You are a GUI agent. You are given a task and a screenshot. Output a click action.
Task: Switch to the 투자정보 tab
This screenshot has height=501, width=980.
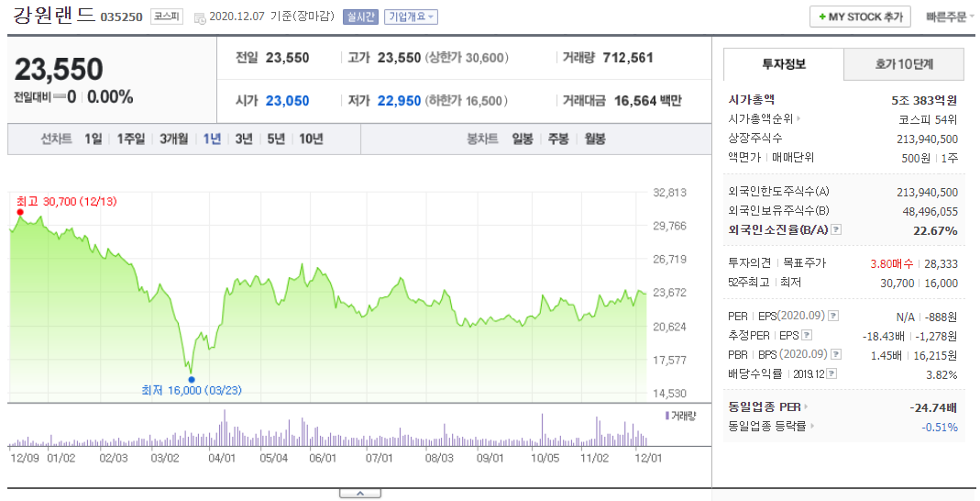pos(784,64)
